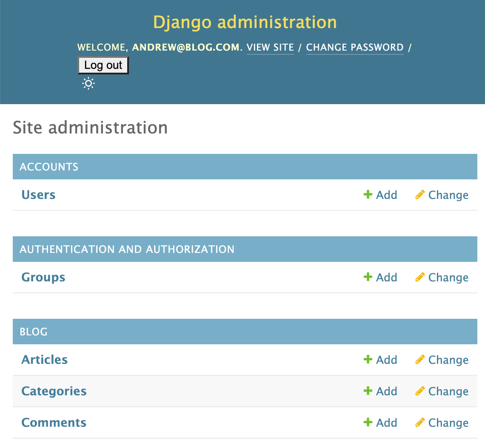Open the Users model page
Screen dimensions: 485x448
pos(38,194)
